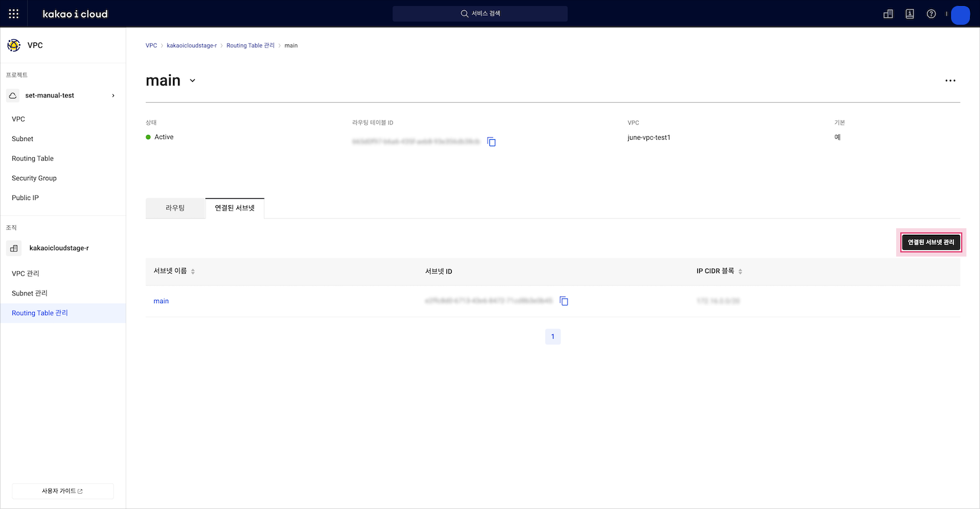Click the Active status text
The height and width of the screenshot is (509, 980).
click(x=164, y=137)
